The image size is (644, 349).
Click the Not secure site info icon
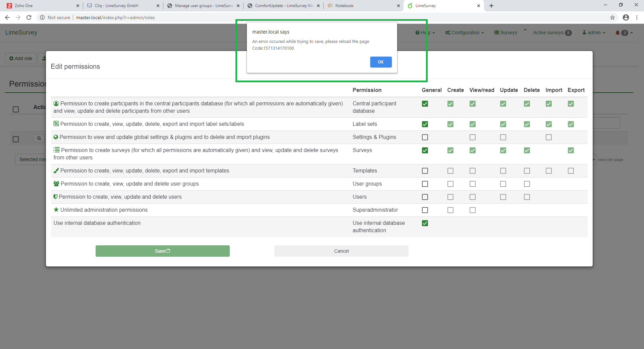pyautogui.click(x=42, y=17)
